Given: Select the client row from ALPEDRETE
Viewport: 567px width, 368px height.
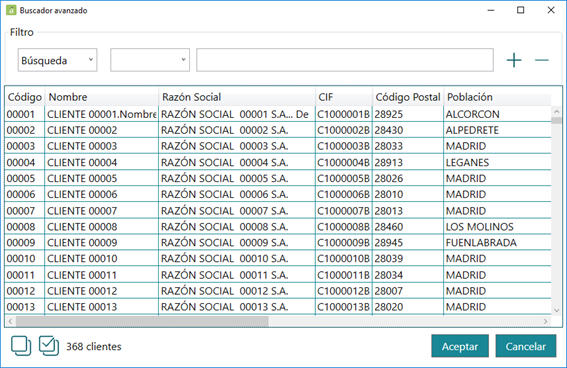Looking at the screenshot, I should pyautogui.click(x=278, y=130).
